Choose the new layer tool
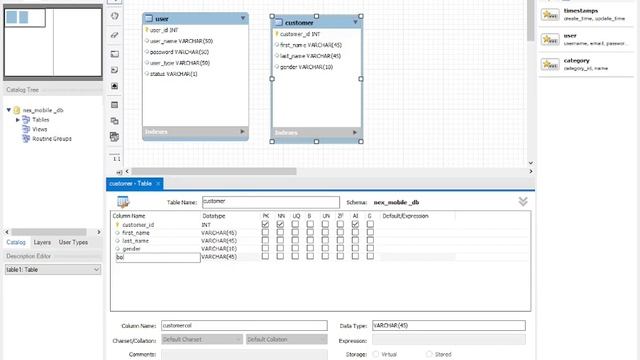The height and width of the screenshot is (360, 640). (115, 54)
